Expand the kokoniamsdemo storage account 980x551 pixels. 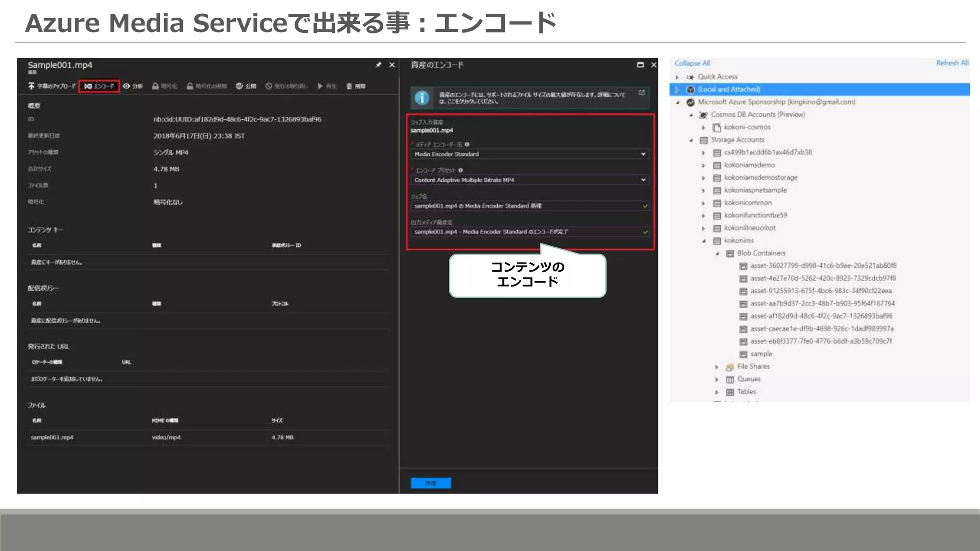(x=703, y=165)
